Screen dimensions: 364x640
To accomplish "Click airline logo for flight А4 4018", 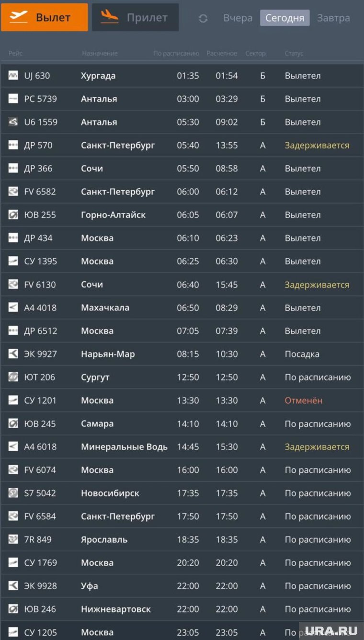I will [13, 308].
